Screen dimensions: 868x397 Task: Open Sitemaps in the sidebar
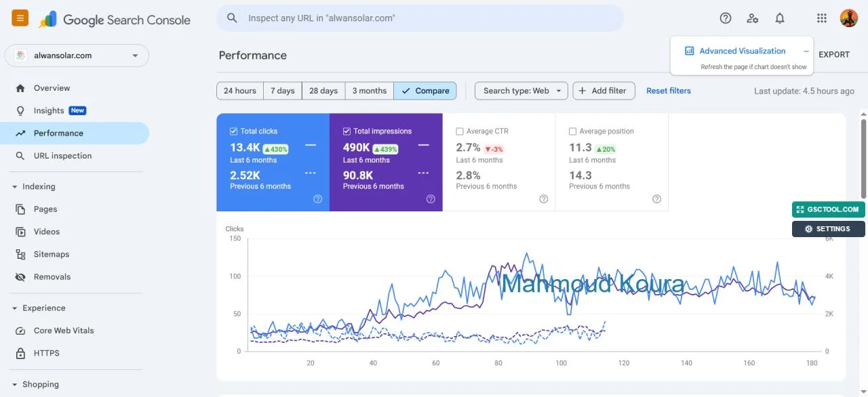(75, 254)
